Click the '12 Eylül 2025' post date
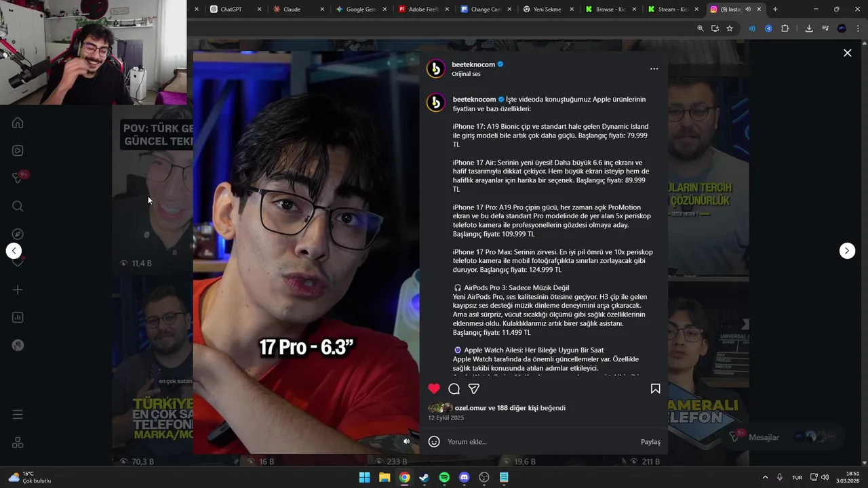Image resolution: width=868 pixels, height=488 pixels. [x=446, y=418]
